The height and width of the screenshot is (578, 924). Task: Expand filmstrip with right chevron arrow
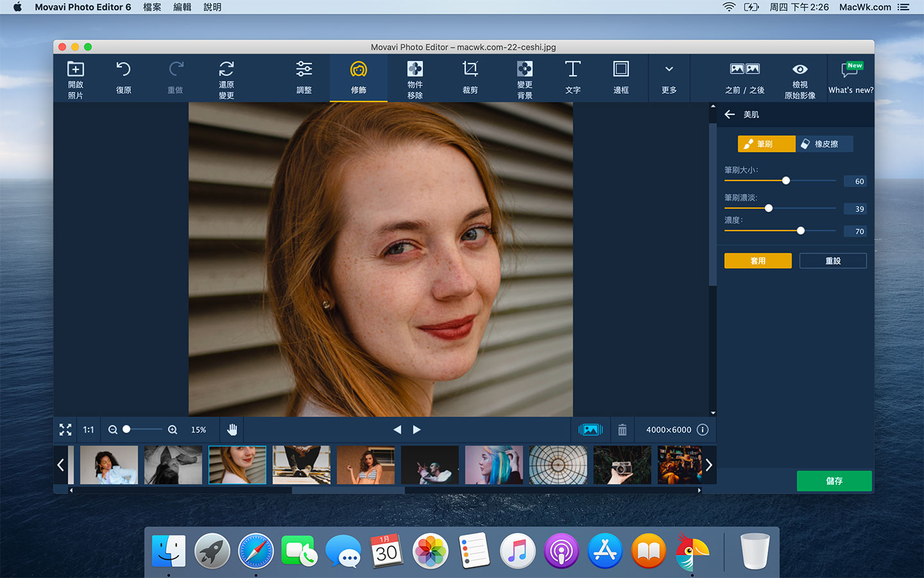click(x=708, y=465)
